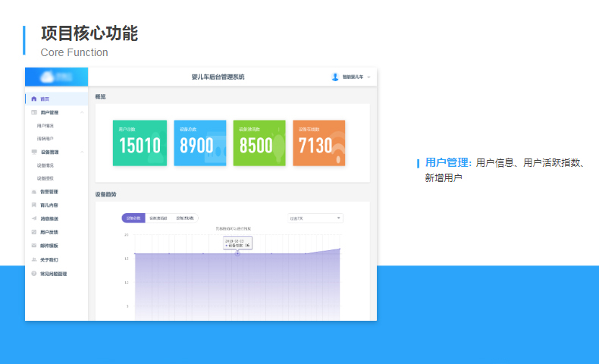Click the 用户反馈 sidebar icon

pos(33,232)
